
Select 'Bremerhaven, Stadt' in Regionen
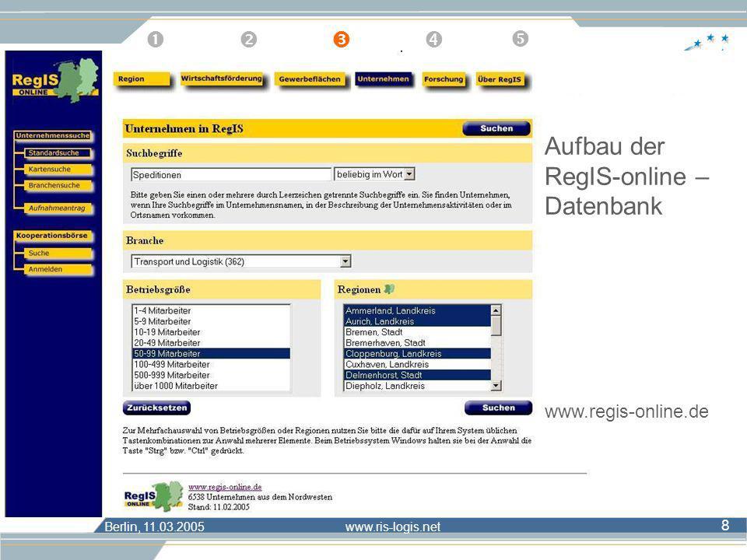pyautogui.click(x=417, y=343)
